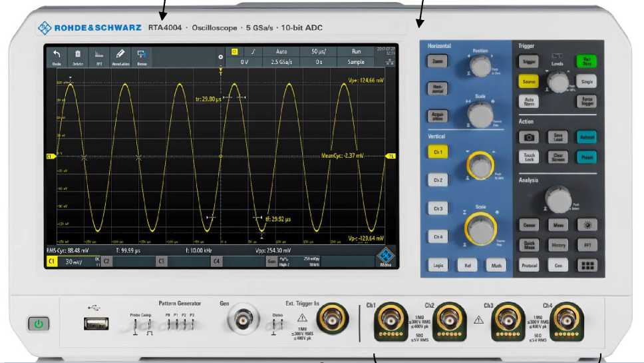
Task: Toggle the Ch 4 channel button
Action: 438,237
